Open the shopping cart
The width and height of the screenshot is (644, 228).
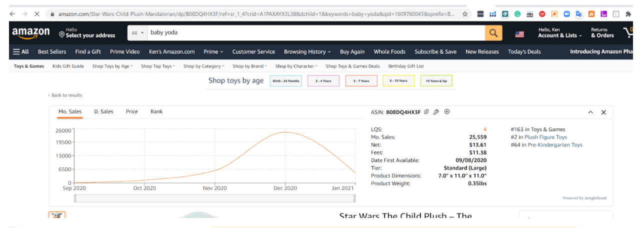pos(628,33)
